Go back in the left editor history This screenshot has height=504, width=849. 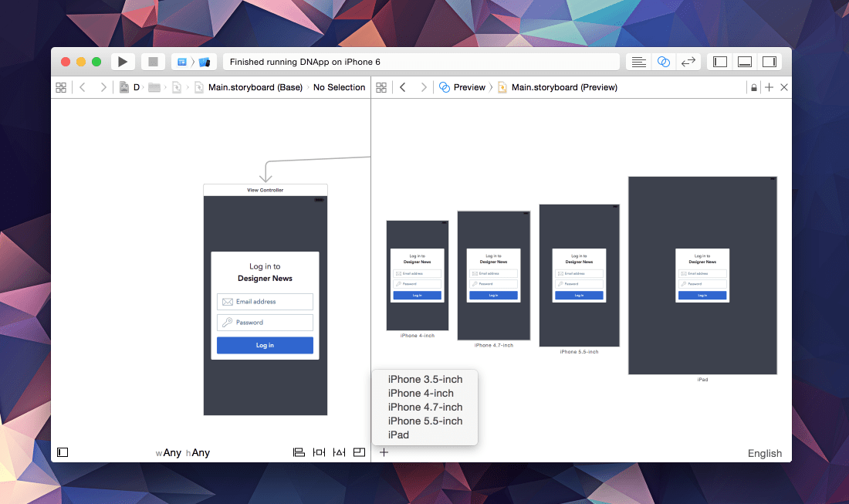tap(83, 87)
